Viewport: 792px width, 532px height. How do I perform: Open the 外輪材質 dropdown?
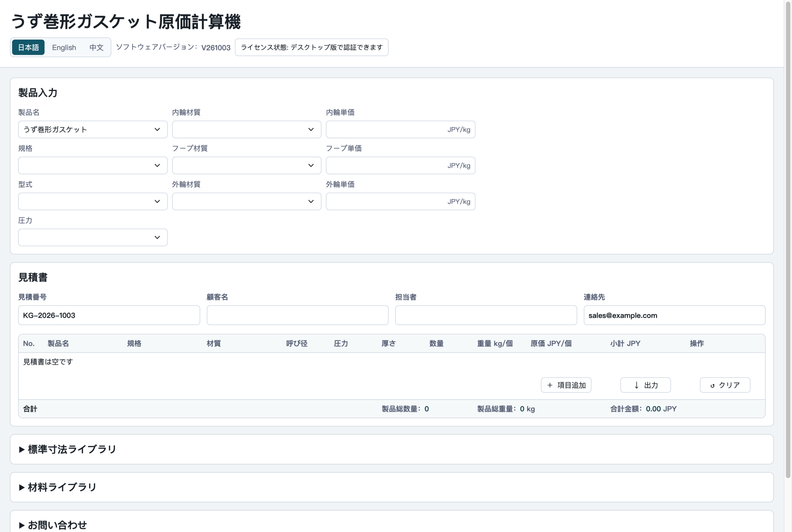tap(247, 201)
